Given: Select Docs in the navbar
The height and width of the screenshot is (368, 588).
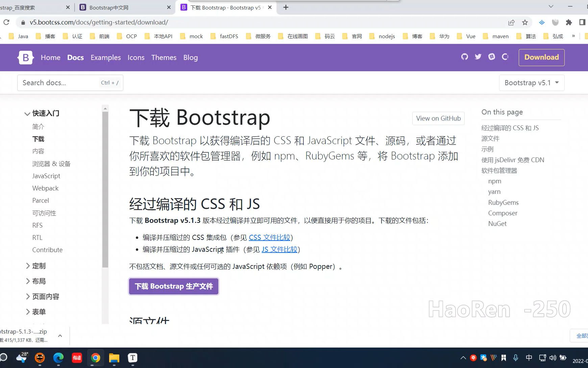Looking at the screenshot, I should tap(75, 57).
